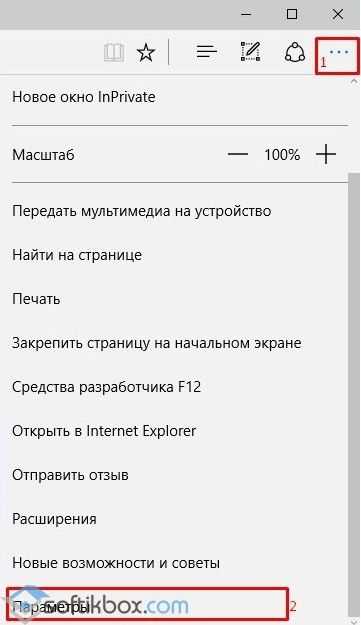This screenshot has width=361, height=625.
Task: Click Закрепить страницу на начальном экране
Action: (175, 343)
